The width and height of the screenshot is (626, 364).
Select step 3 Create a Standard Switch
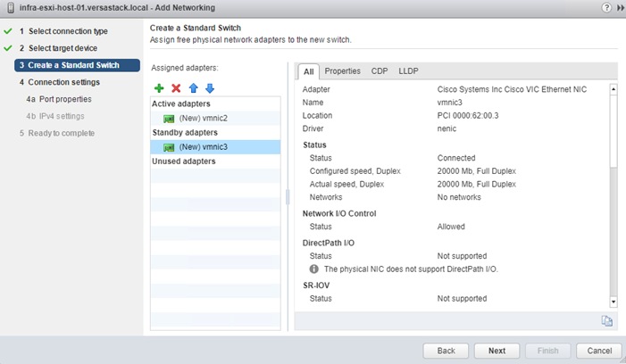pyautogui.click(x=77, y=65)
